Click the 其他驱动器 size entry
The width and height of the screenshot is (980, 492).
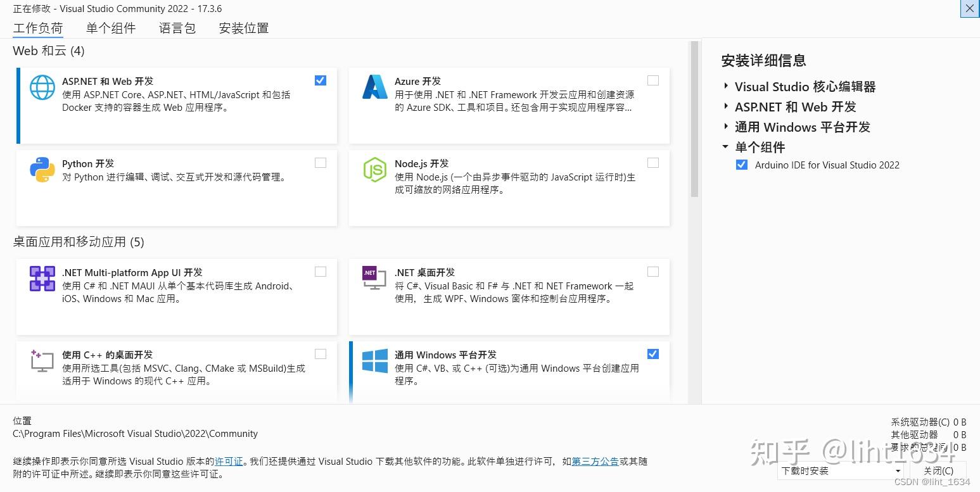click(929, 435)
